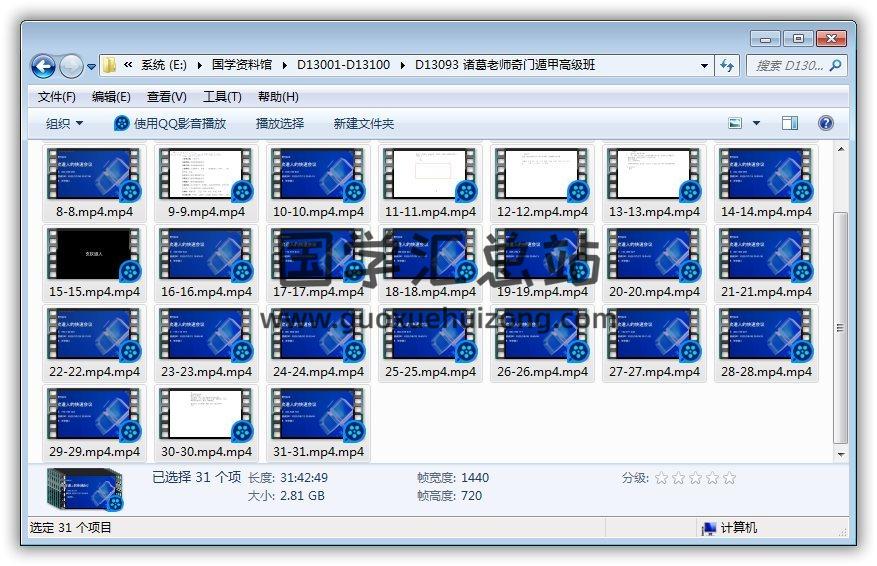Change view with the views icon
Image resolution: width=877 pixels, height=566 pixels.
[x=735, y=123]
